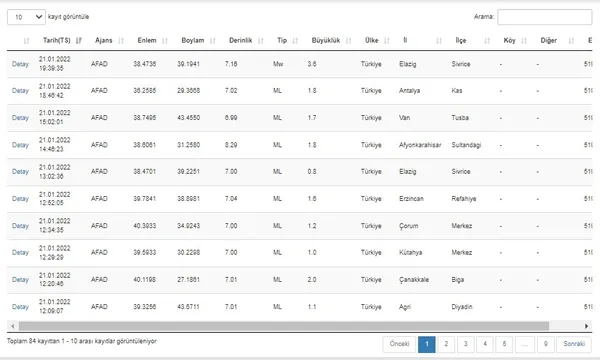Focus the Arama search input field
Screen dimensions: 600x360
545,17
